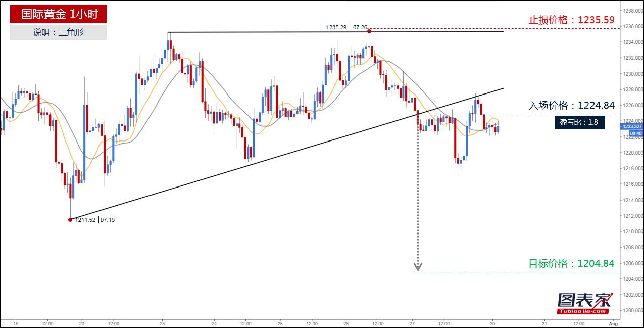Click the grey downward target arrowhead
Viewport: 644px width, 328px height.
418,267
